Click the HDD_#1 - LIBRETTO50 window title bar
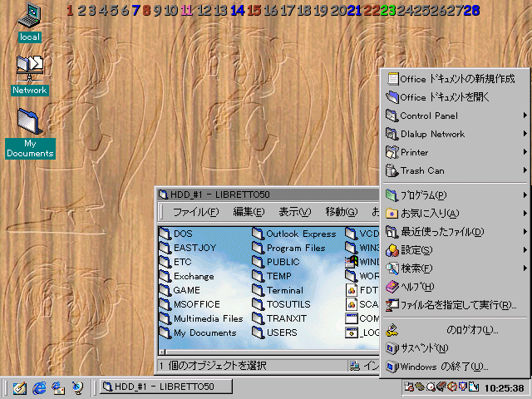 click(x=268, y=195)
